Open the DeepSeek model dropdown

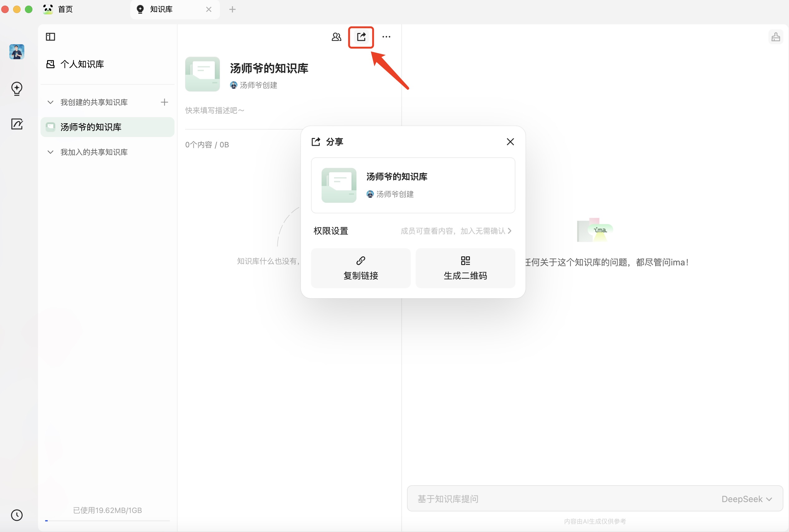pyautogui.click(x=746, y=499)
